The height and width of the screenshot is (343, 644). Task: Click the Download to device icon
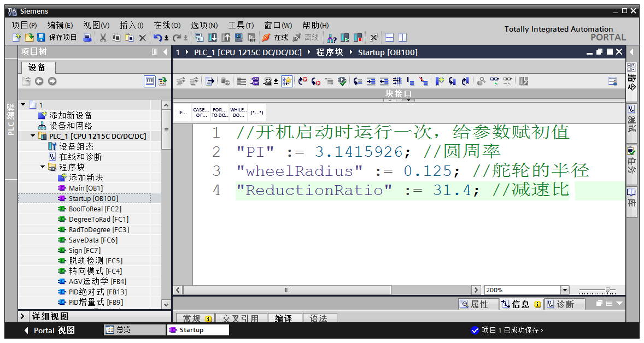click(213, 38)
